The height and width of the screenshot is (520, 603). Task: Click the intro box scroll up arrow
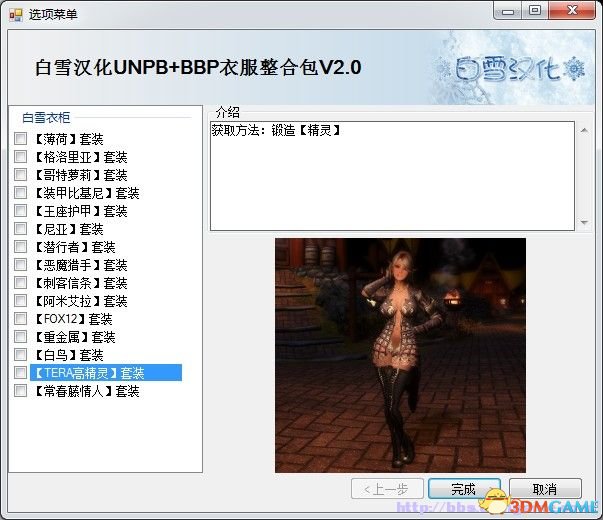[584, 130]
